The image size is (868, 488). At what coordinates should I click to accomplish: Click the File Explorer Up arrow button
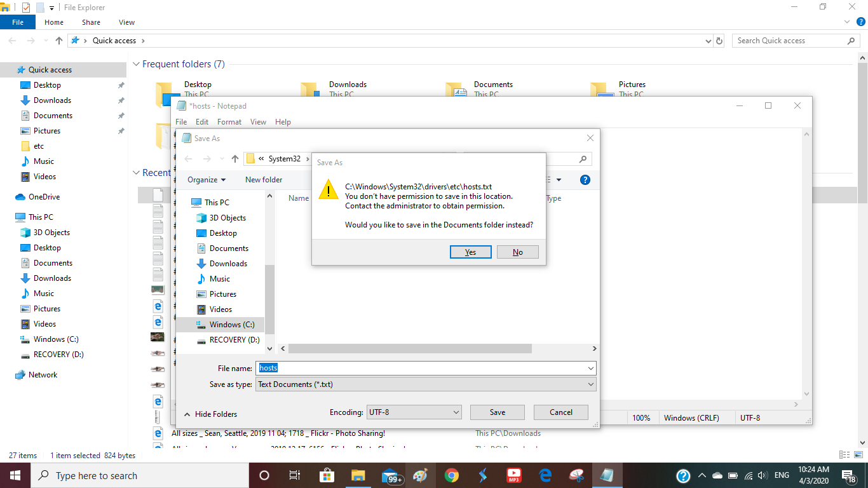[59, 41]
